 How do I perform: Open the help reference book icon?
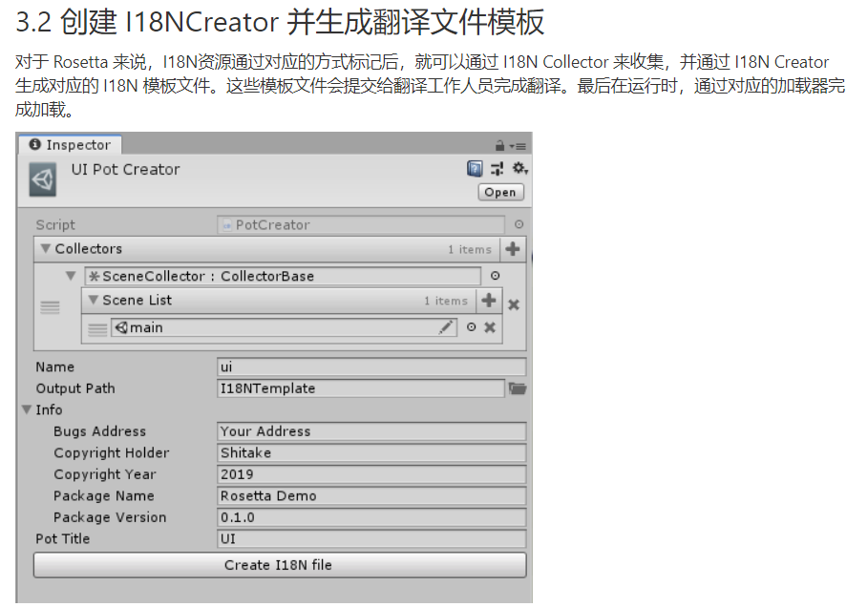475,168
